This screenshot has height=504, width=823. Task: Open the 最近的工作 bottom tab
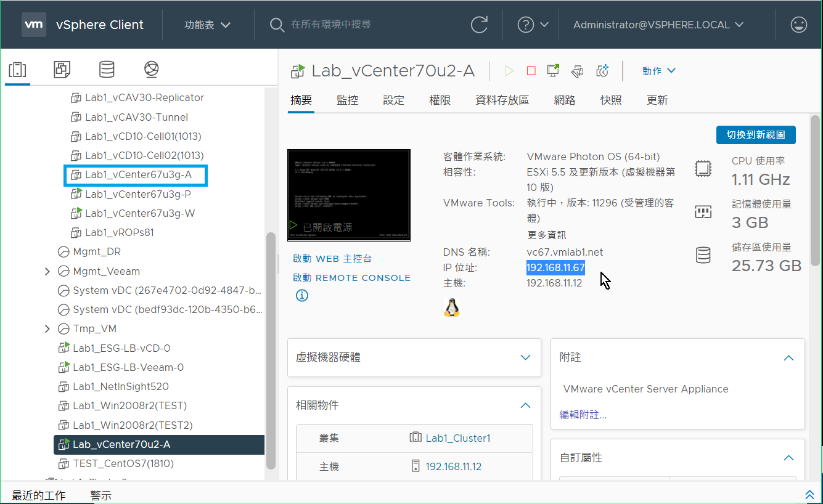click(x=39, y=495)
